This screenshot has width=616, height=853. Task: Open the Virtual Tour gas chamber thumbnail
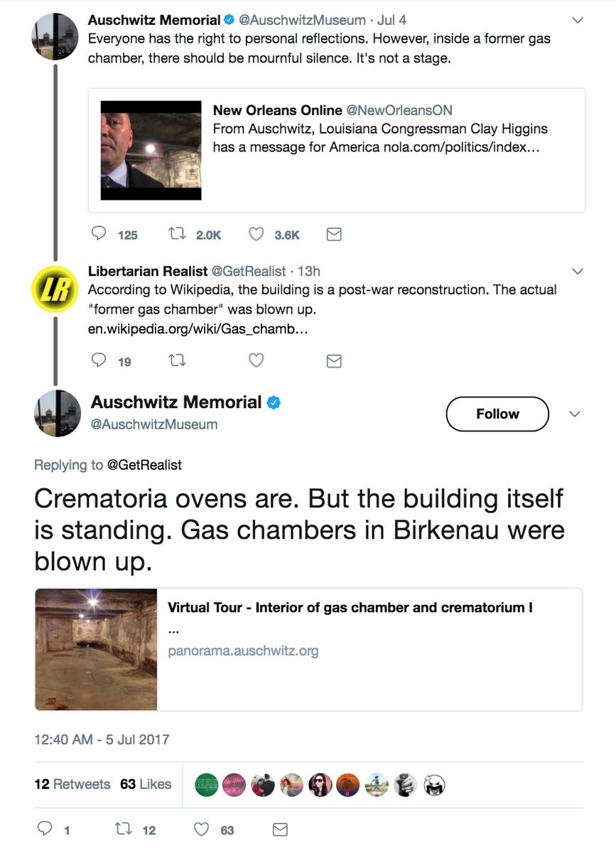click(x=96, y=649)
